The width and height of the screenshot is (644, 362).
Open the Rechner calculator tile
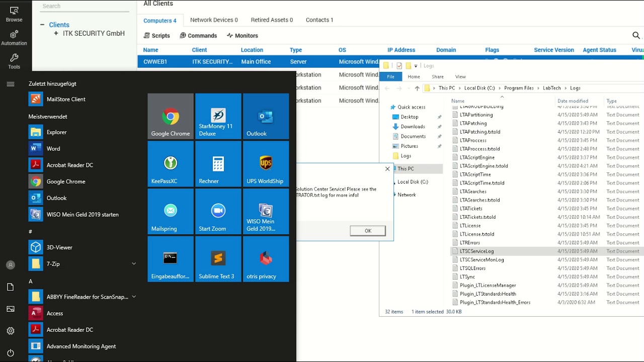click(x=218, y=164)
